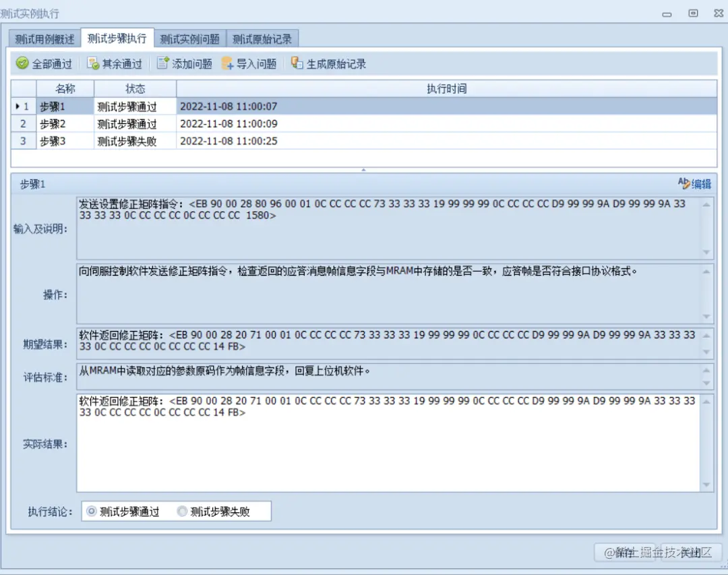
Task: Click execution time 2022-11-08 11:00:25
Action: [229, 141]
